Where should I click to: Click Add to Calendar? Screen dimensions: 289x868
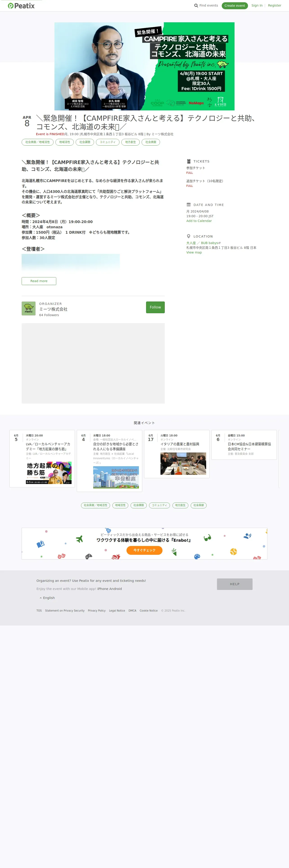199,221
